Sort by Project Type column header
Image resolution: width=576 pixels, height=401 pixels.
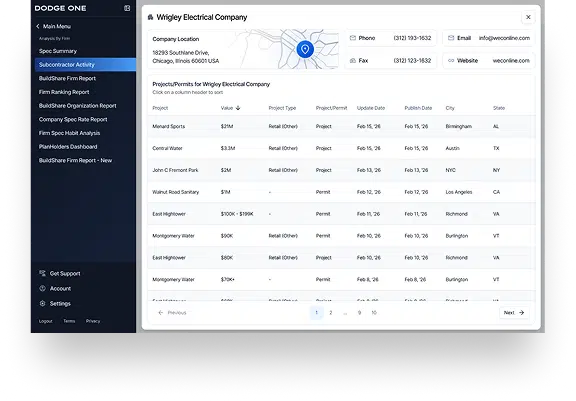pos(282,108)
